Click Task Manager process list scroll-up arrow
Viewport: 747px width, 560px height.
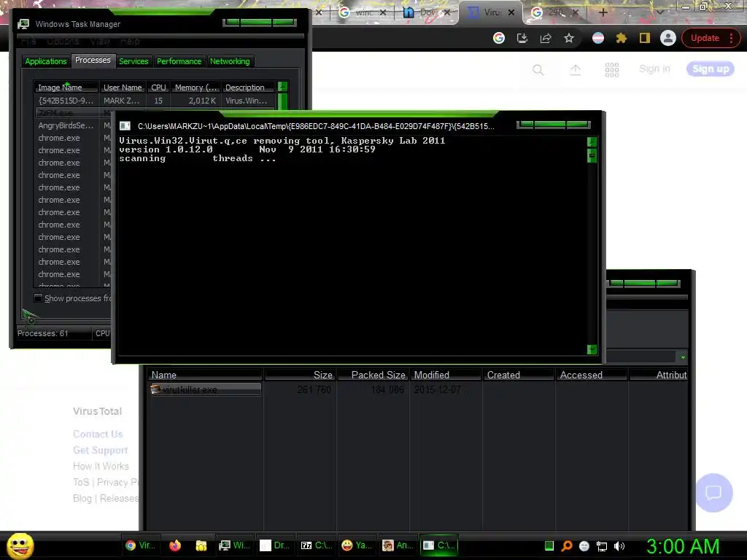[282, 87]
